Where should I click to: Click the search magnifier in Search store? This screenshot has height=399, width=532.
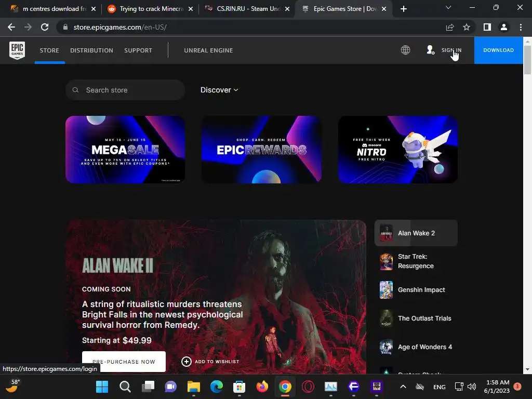pyautogui.click(x=76, y=90)
